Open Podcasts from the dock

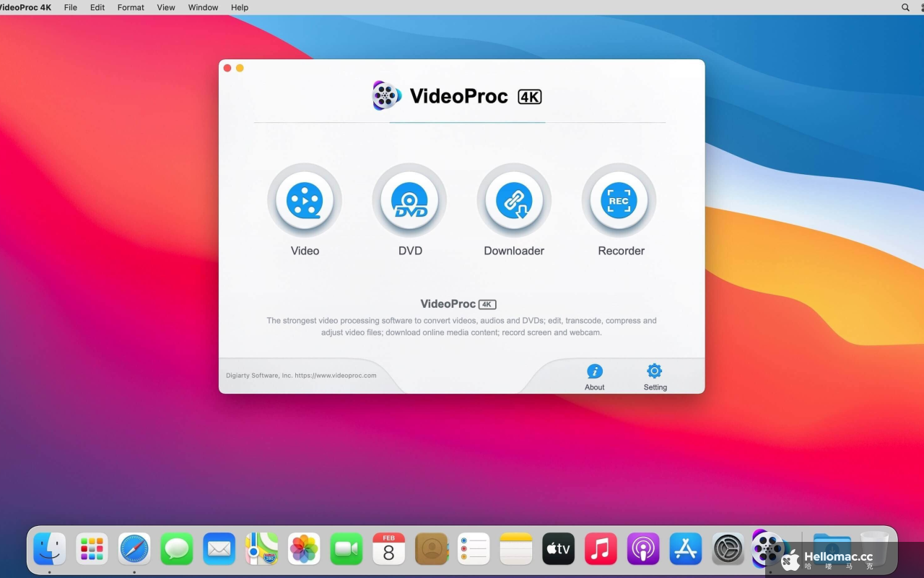(x=643, y=549)
